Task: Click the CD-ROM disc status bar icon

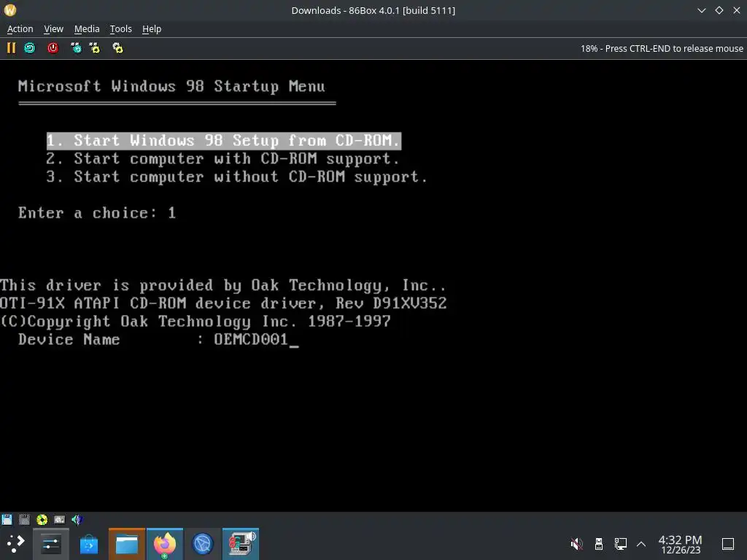Action: (x=42, y=519)
